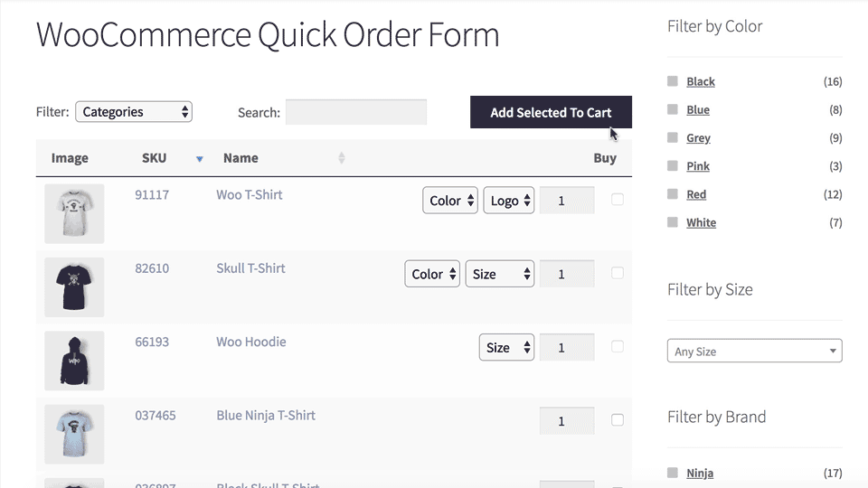Click SKU 82610 cell

pyautogui.click(x=152, y=268)
